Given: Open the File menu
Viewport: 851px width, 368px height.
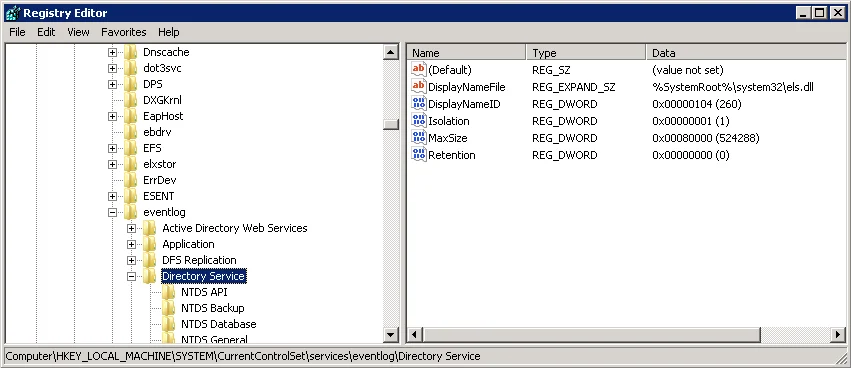Looking at the screenshot, I should [17, 32].
